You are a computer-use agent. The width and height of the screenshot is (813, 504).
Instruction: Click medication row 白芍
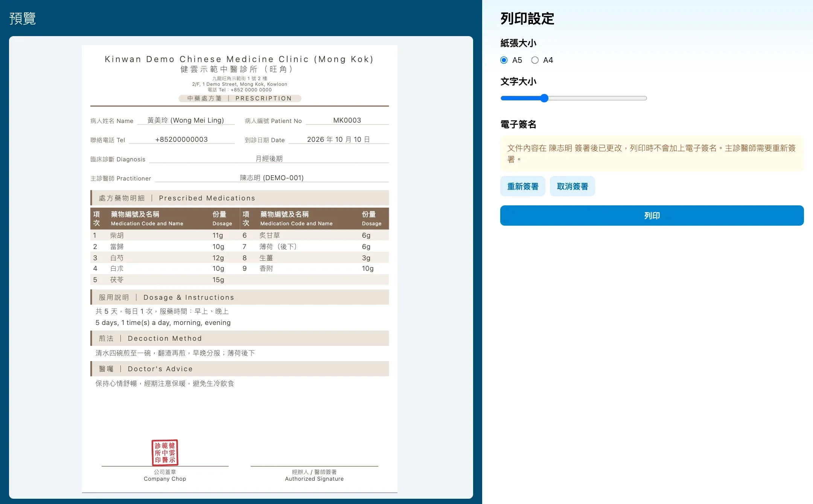tap(165, 258)
